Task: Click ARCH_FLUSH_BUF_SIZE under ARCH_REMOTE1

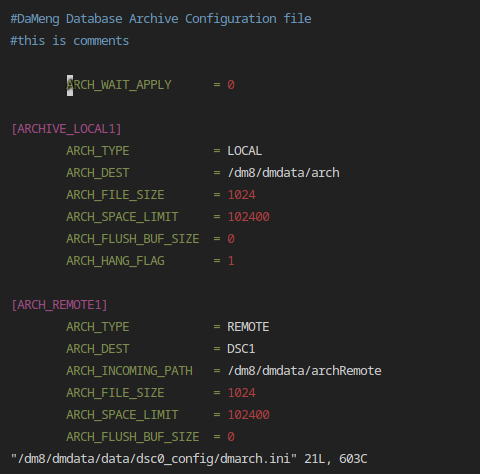Action: click(133, 437)
